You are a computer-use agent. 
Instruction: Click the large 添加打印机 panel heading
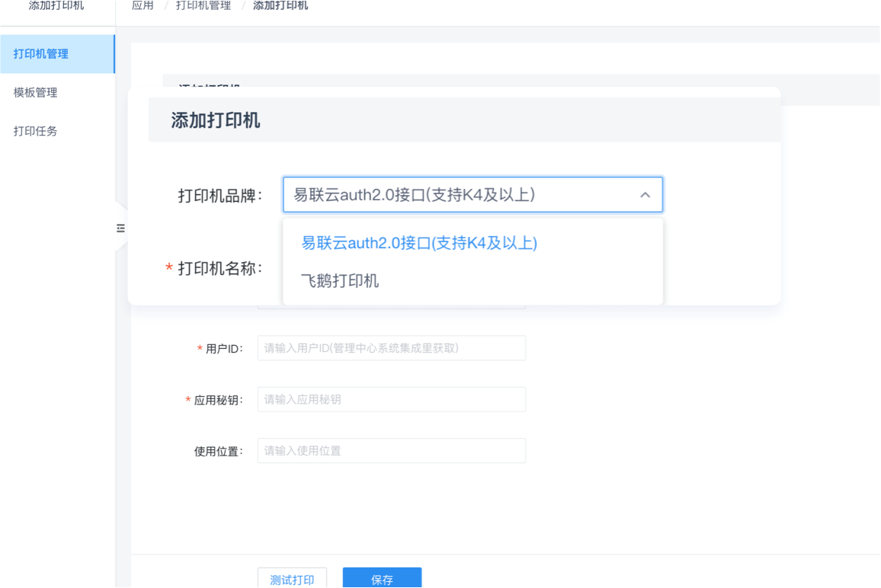(216, 120)
